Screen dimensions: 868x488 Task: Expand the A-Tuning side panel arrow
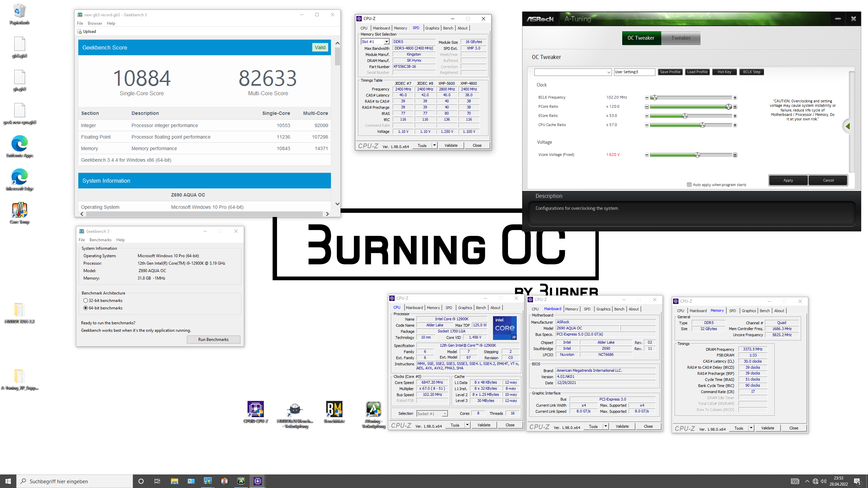(x=848, y=126)
